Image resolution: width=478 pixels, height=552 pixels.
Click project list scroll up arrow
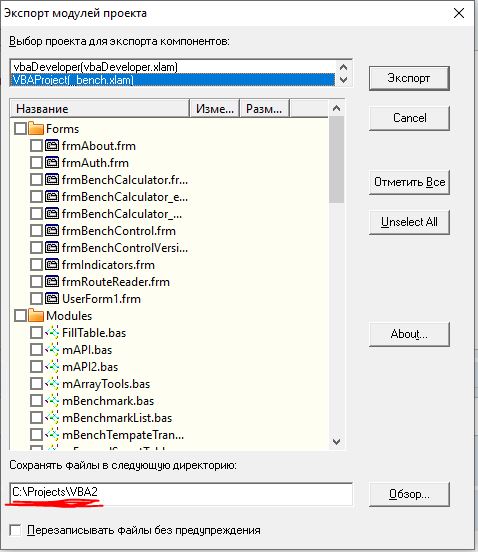tap(344, 67)
